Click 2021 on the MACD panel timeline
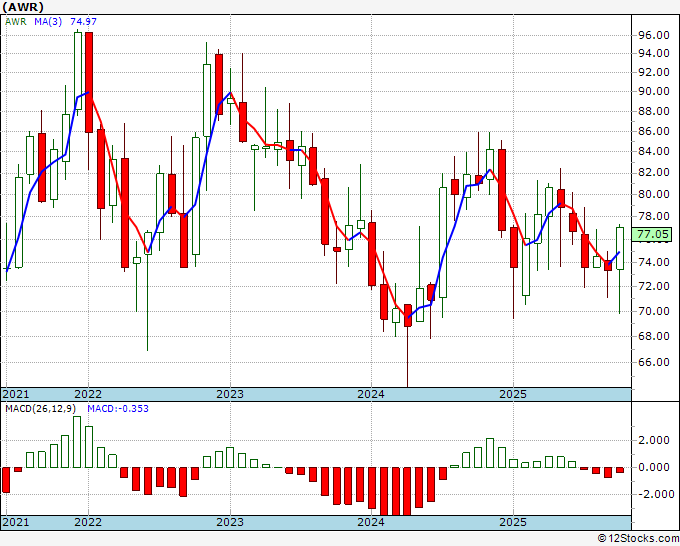 17,523
